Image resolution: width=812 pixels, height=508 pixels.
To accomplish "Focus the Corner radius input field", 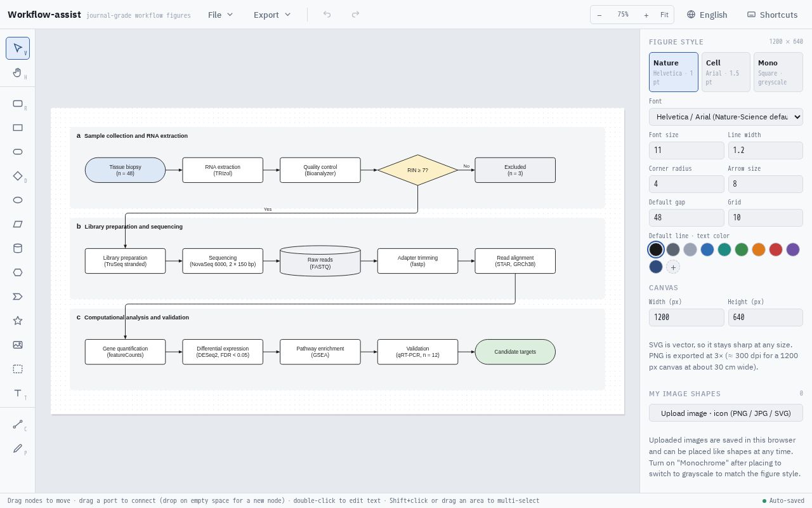I will [x=686, y=184].
